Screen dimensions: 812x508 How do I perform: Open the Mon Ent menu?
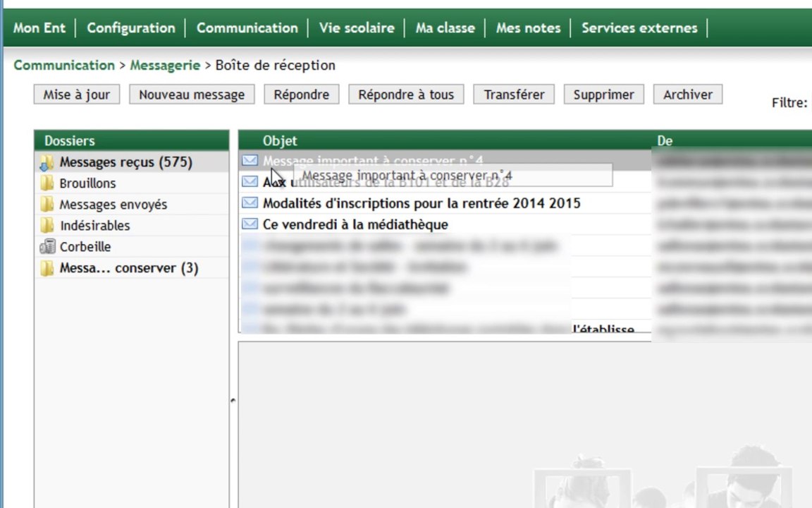pyautogui.click(x=39, y=28)
